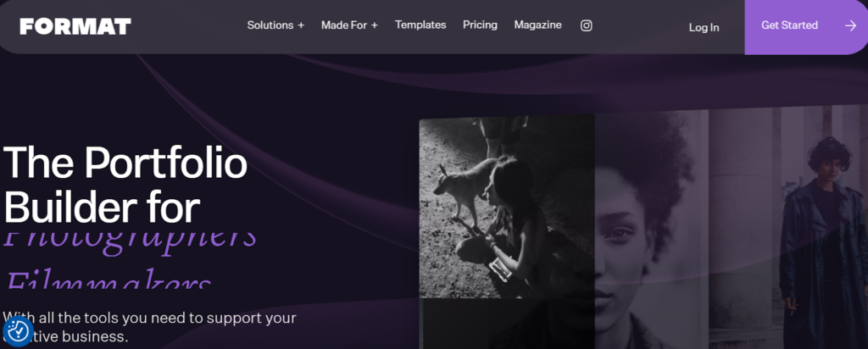Click the 'The Portfolio Builder for' headline
Image resolution: width=868 pixels, height=349 pixels.
click(x=125, y=184)
